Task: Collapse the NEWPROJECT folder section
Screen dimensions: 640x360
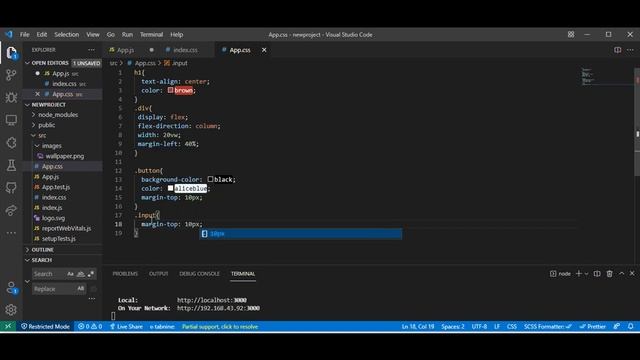Action: click(x=27, y=105)
